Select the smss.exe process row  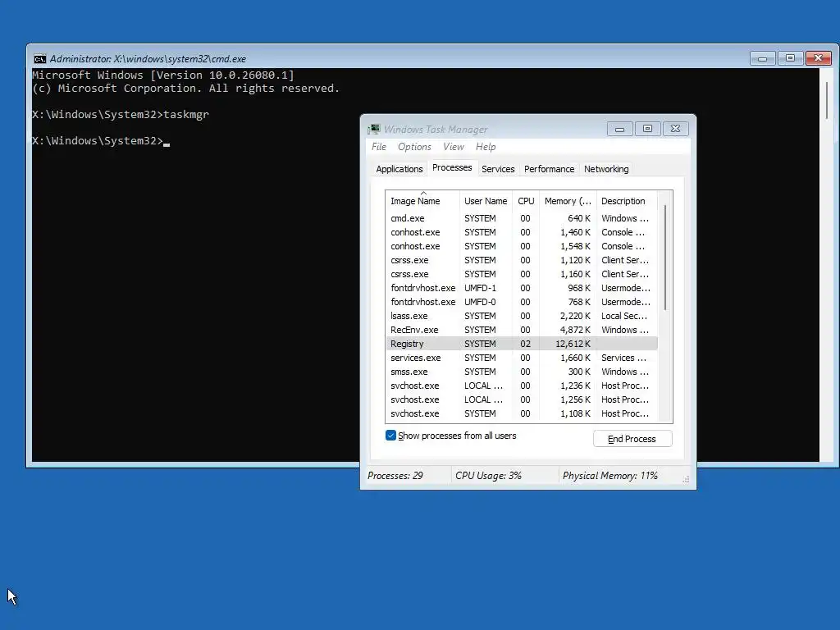coord(522,372)
